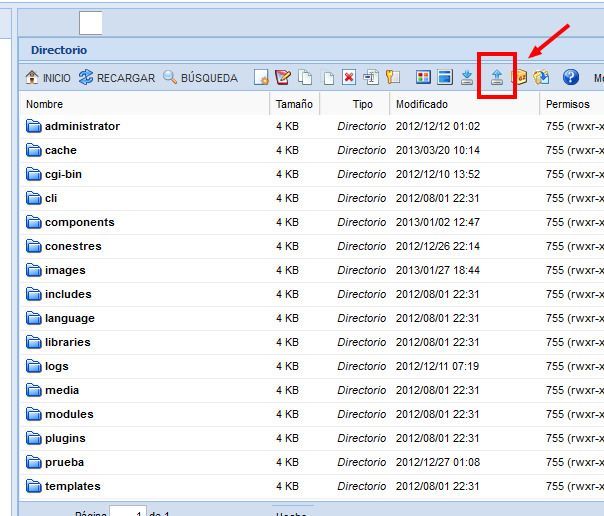Sort by Tipo column header

[x=355, y=104]
